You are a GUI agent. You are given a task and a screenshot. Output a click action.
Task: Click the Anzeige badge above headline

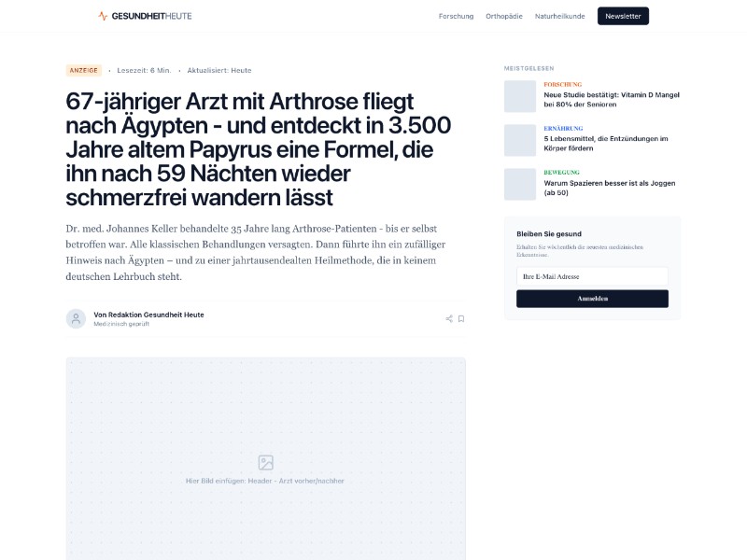pos(84,70)
